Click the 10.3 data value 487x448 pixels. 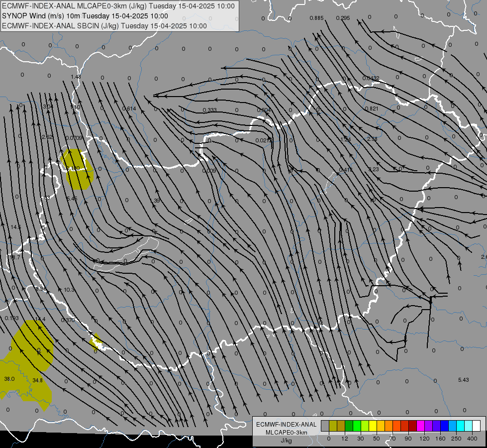69,290
